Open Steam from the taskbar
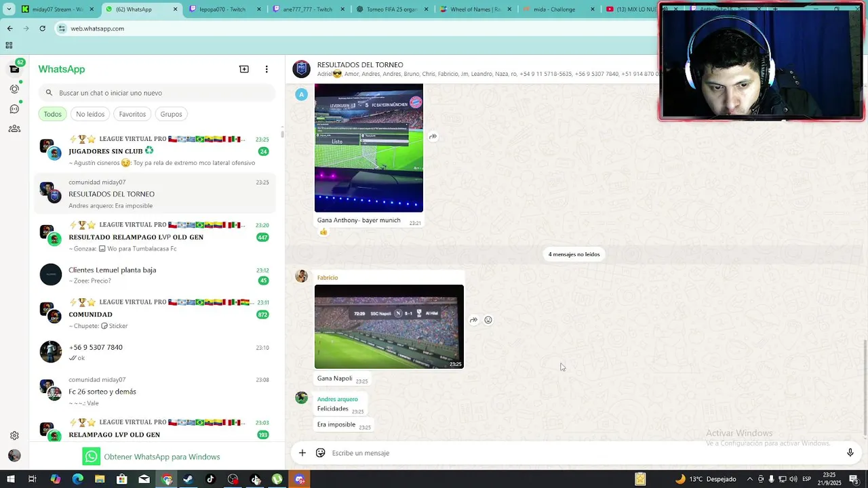Viewport: 868px width, 488px height. 189,479
